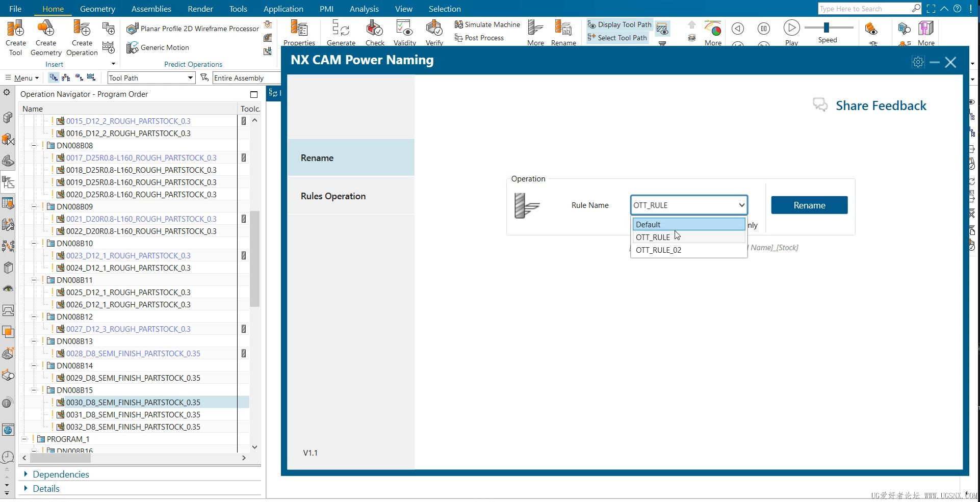
Task: Open the help question mark icon
Action: (x=957, y=9)
